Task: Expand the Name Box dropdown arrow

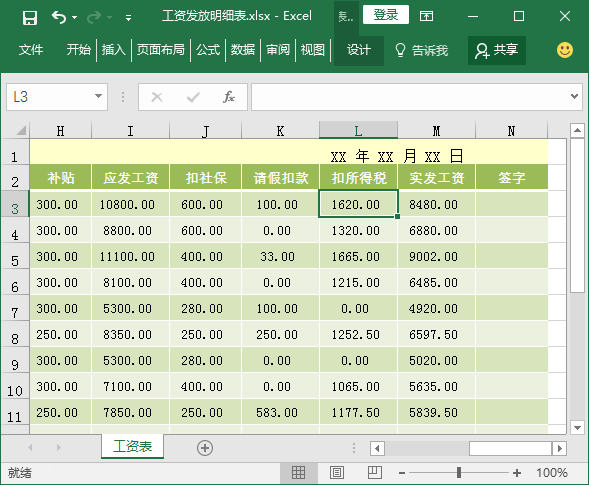Action: coord(98,97)
